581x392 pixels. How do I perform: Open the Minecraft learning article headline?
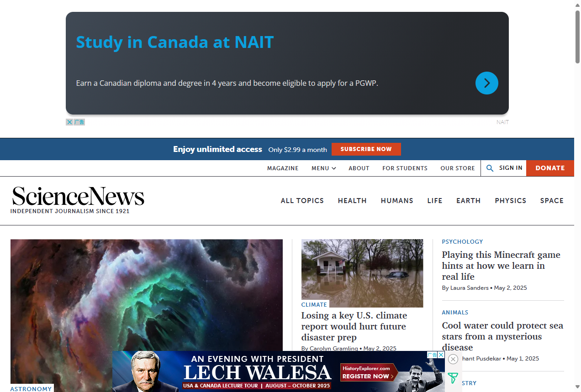click(501, 266)
